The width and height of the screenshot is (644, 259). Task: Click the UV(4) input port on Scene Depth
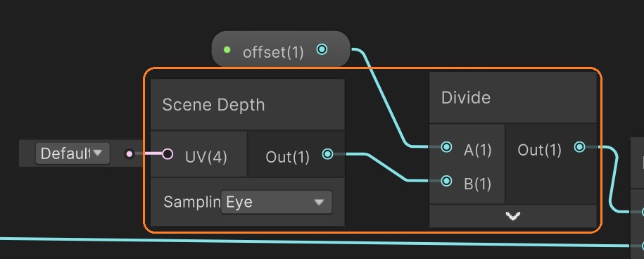168,154
